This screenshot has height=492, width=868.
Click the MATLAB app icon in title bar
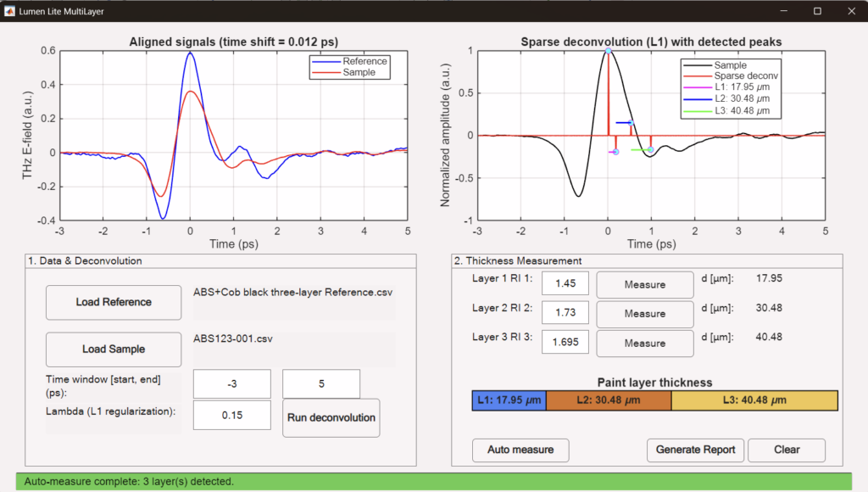pyautogui.click(x=9, y=11)
